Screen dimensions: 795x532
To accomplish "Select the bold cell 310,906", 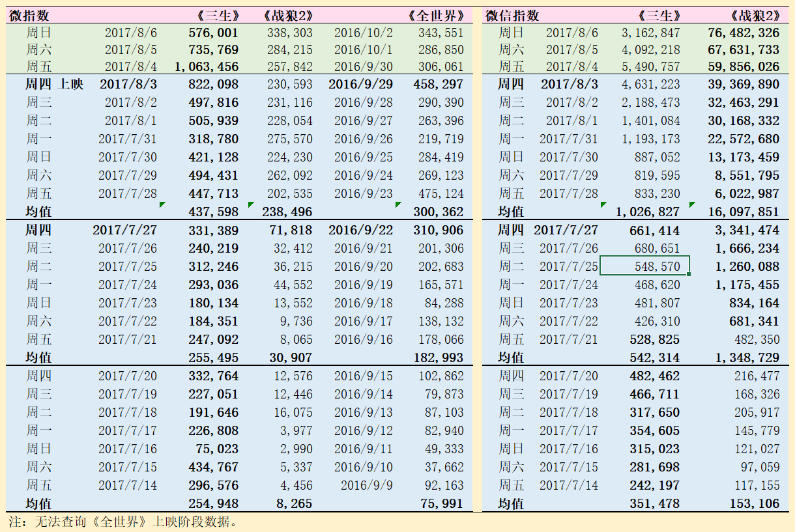I will [439, 230].
